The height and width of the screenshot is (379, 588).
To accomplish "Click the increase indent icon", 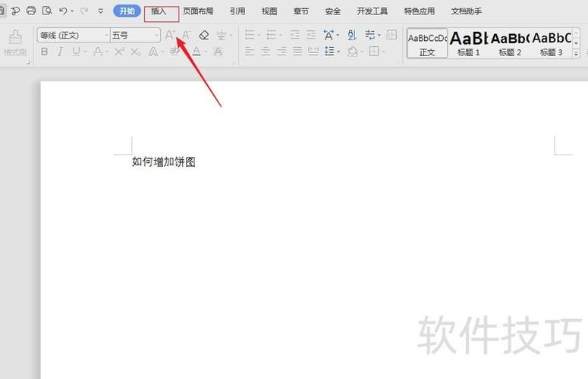I will (x=311, y=35).
